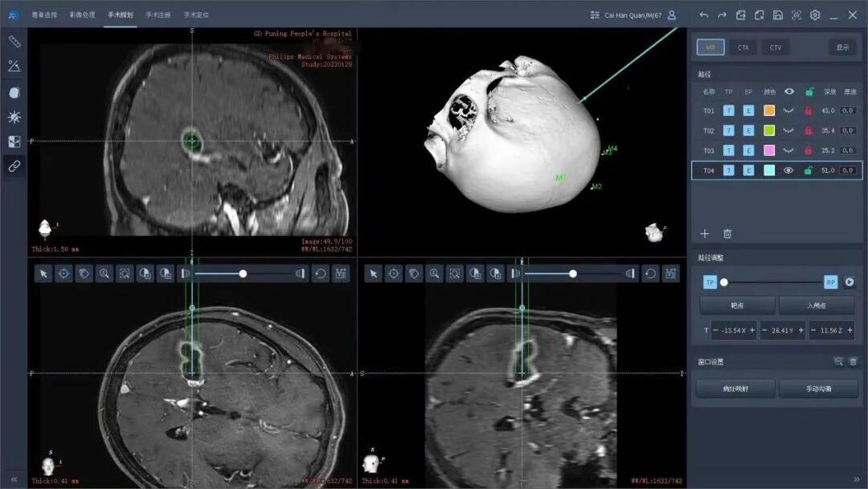The height and width of the screenshot is (489, 868).
Task: Click the 靶点 target point button
Action: pos(737,306)
